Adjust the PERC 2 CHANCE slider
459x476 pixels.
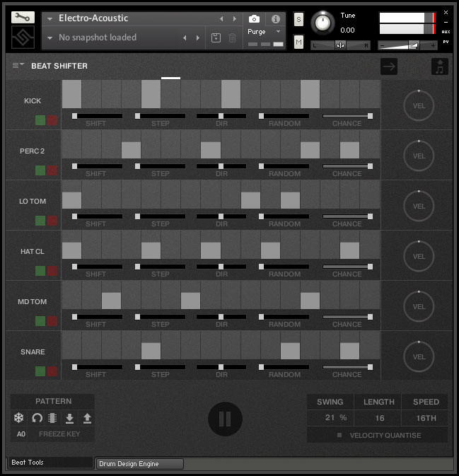coord(347,166)
